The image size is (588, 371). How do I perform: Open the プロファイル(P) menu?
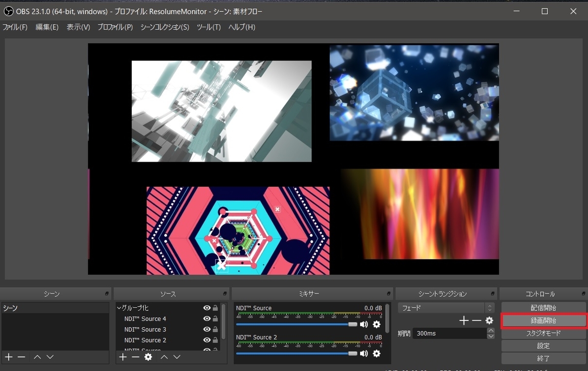115,27
